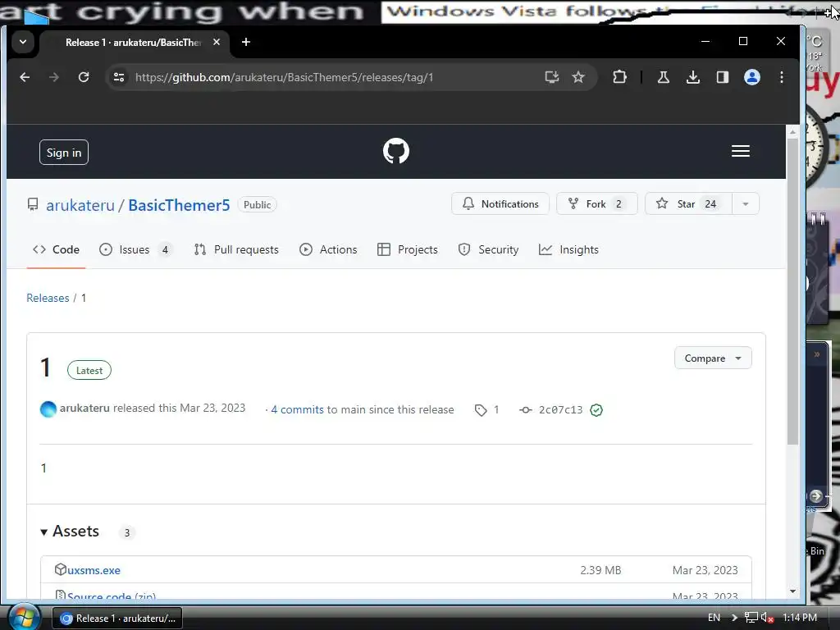Viewport: 840px width, 630px height.
Task: Open the Projects tab
Action: 408,249
